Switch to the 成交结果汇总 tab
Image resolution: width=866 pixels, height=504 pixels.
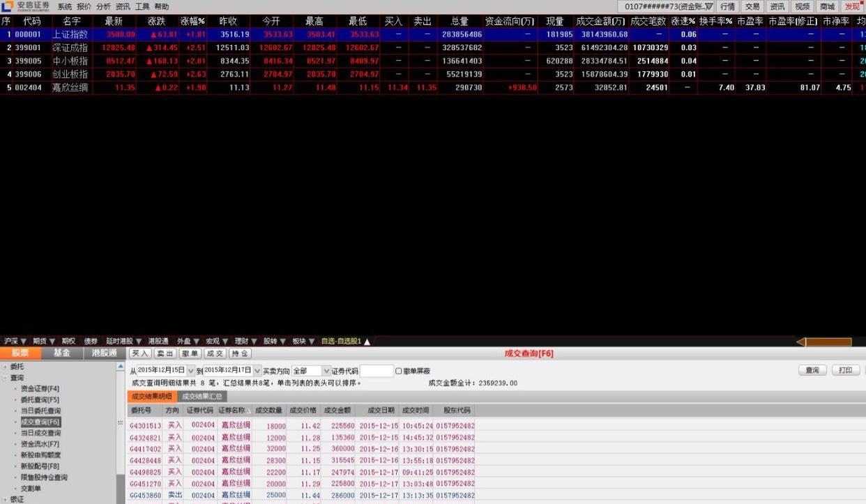[202, 396]
